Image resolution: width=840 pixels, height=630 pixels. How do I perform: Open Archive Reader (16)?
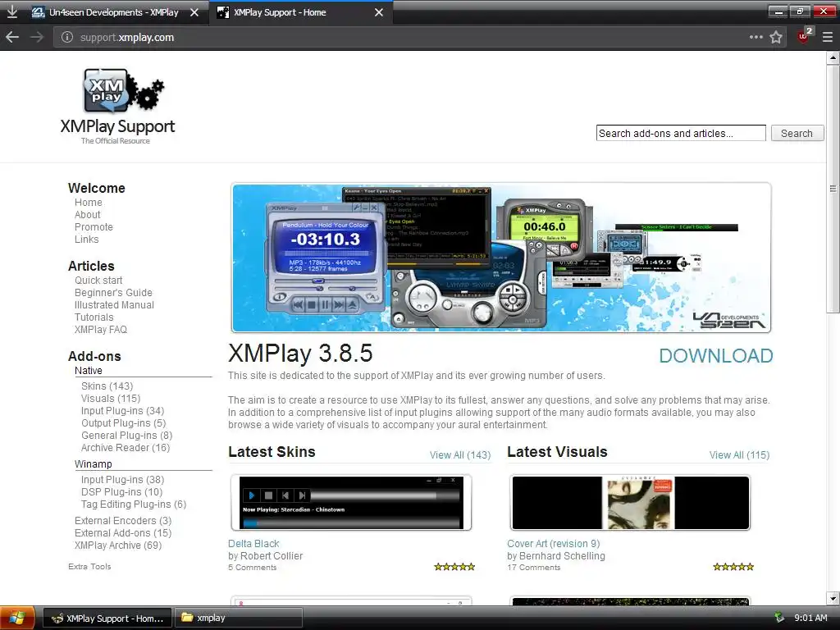tap(126, 448)
